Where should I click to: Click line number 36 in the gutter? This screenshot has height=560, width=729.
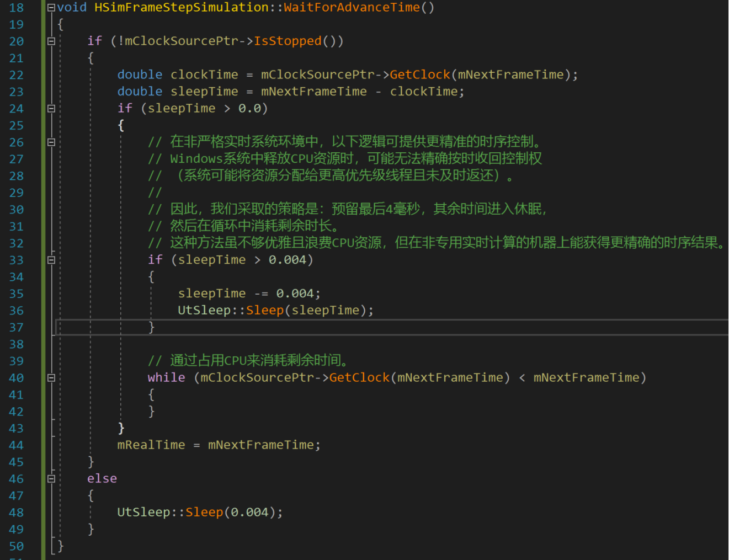tap(17, 311)
